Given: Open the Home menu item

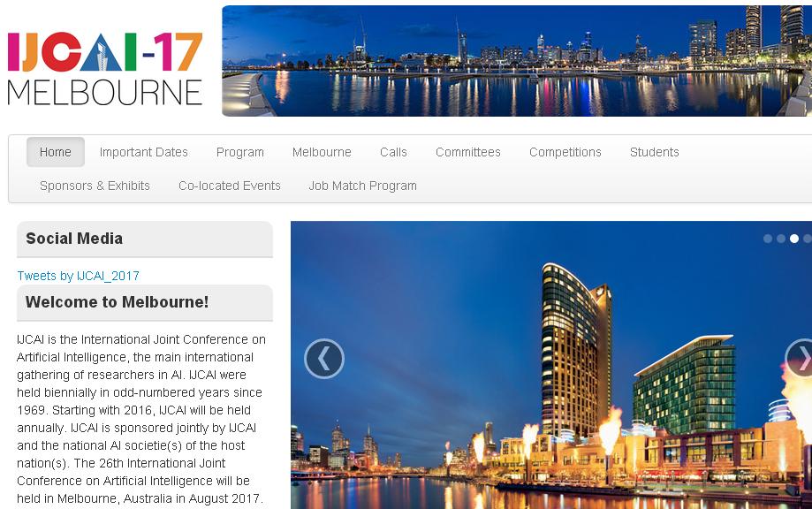Looking at the screenshot, I should [x=56, y=152].
